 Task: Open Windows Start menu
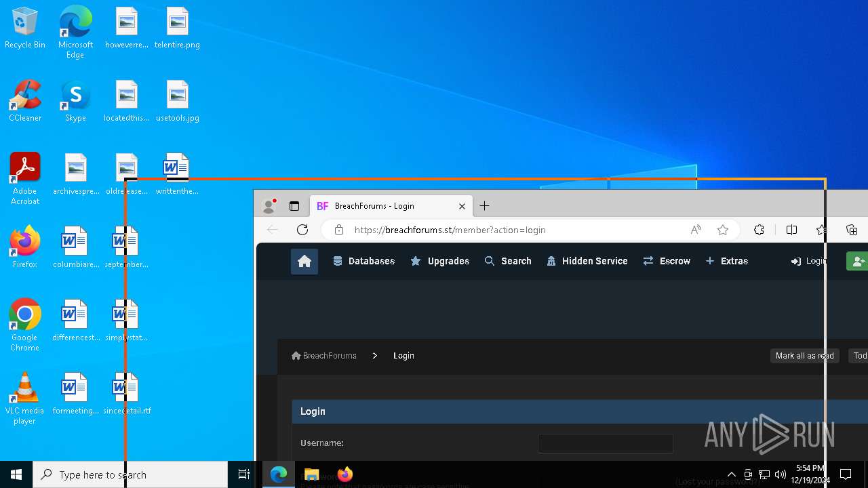(x=16, y=474)
